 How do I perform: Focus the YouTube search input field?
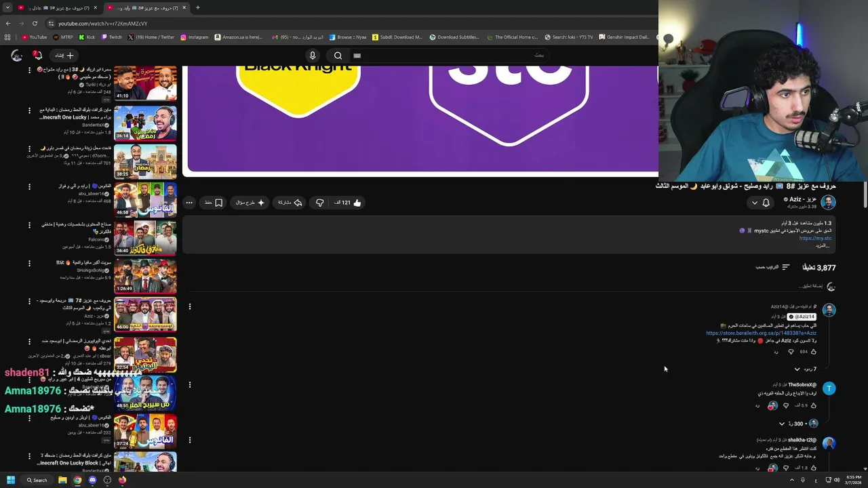[x=450, y=56]
